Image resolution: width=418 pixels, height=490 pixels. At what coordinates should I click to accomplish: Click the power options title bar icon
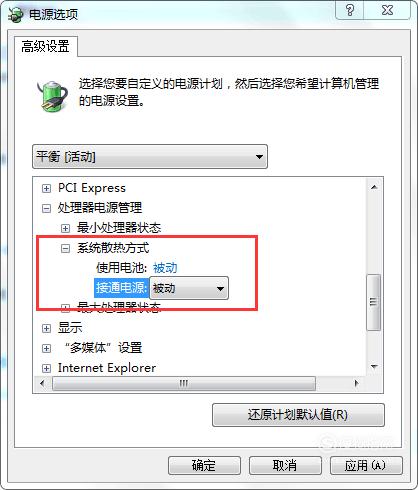pyautogui.click(x=16, y=14)
